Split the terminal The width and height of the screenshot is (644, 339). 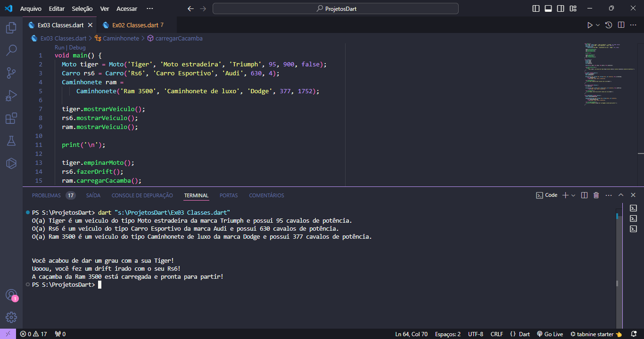[x=584, y=195]
